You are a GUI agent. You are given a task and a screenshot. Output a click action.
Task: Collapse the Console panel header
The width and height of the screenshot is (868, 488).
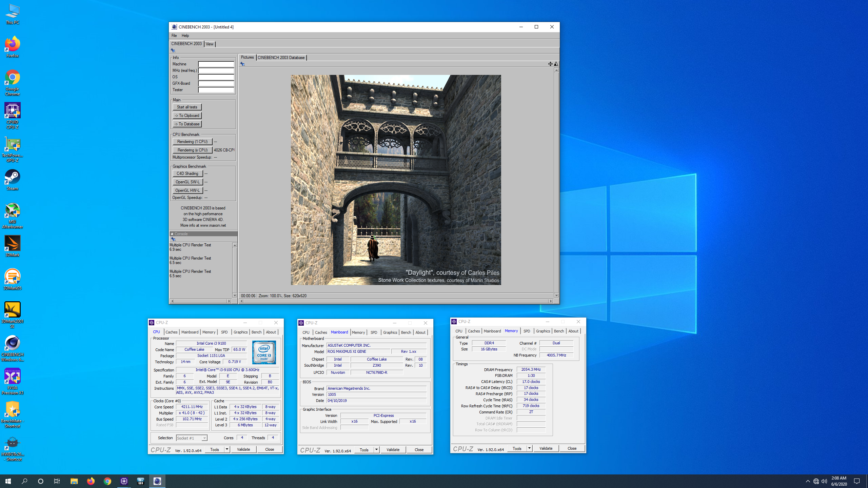point(172,233)
